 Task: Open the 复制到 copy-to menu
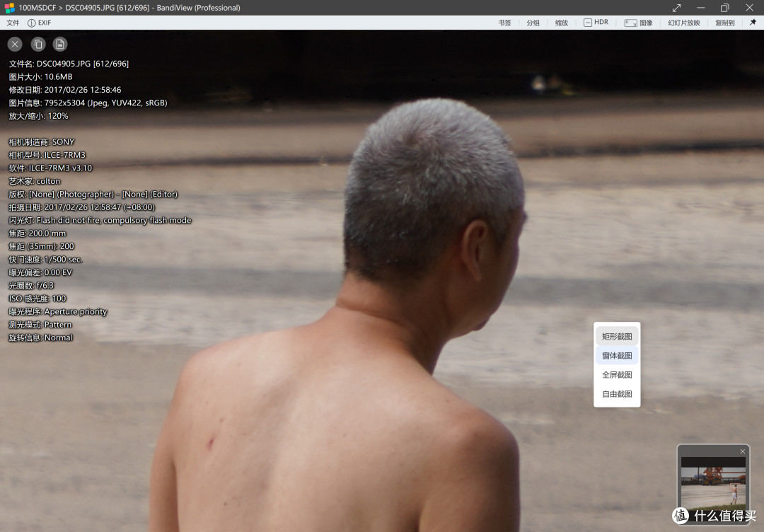[x=724, y=23]
